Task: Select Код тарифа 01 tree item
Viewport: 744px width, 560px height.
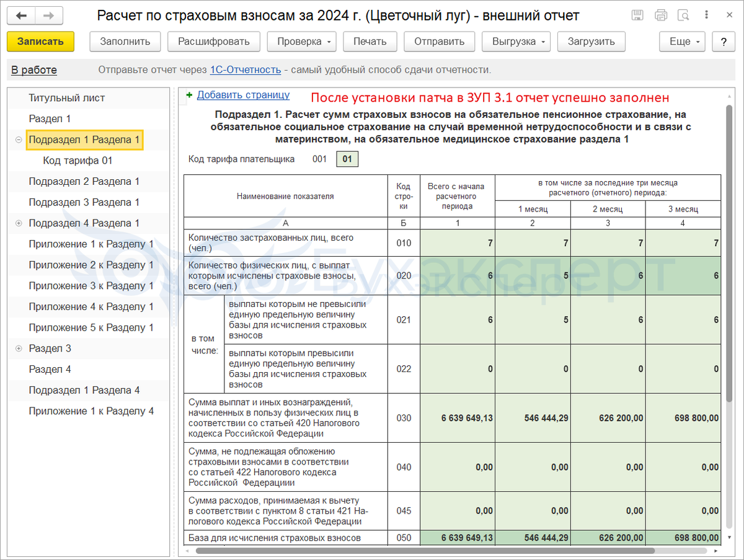Action: pos(77,161)
